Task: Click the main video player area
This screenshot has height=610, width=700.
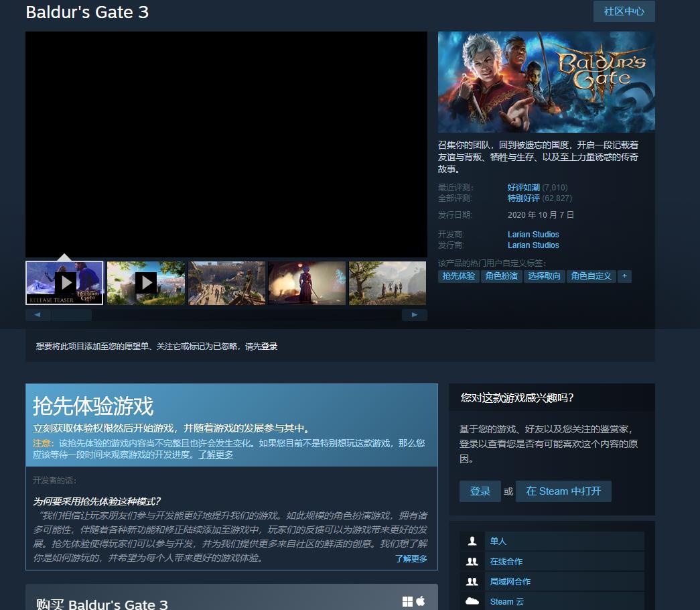Action: (x=226, y=144)
